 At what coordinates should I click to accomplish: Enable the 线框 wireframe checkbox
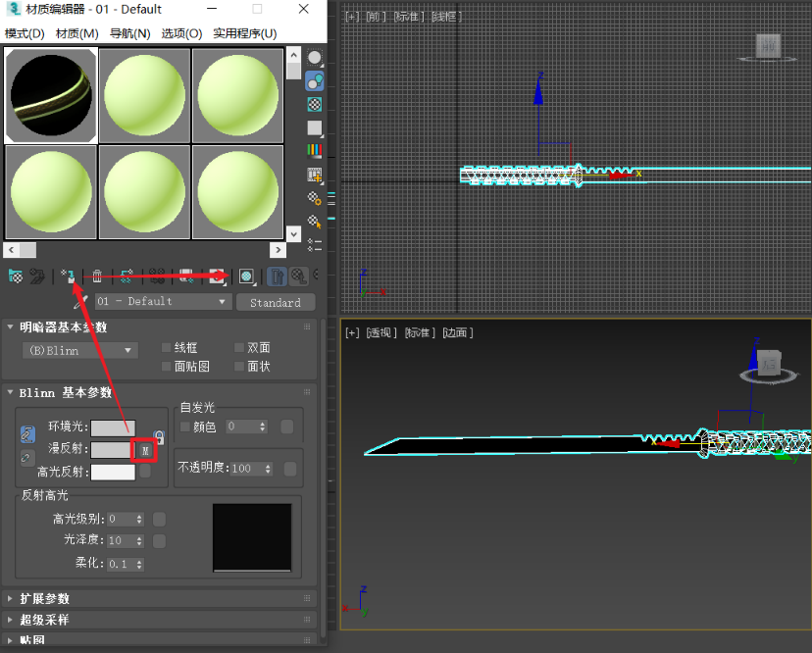click(x=167, y=348)
